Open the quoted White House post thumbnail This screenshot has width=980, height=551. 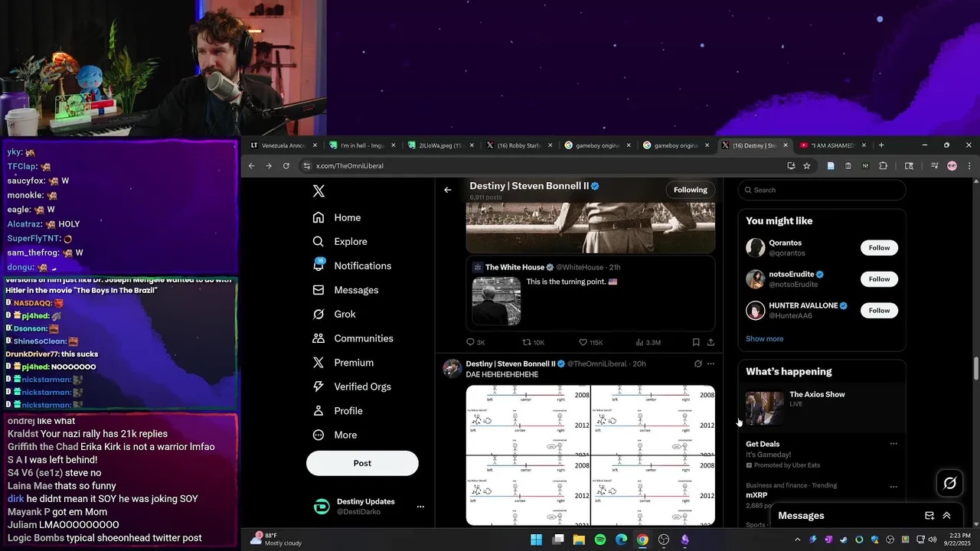tap(496, 301)
